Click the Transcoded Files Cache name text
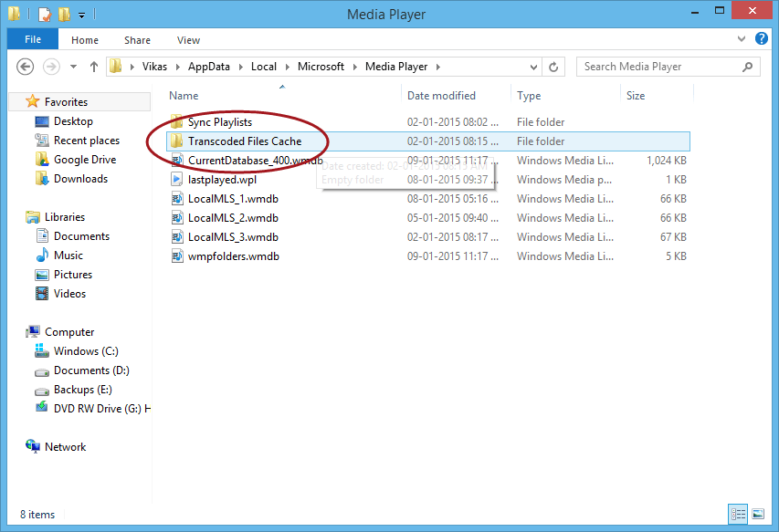 (245, 141)
